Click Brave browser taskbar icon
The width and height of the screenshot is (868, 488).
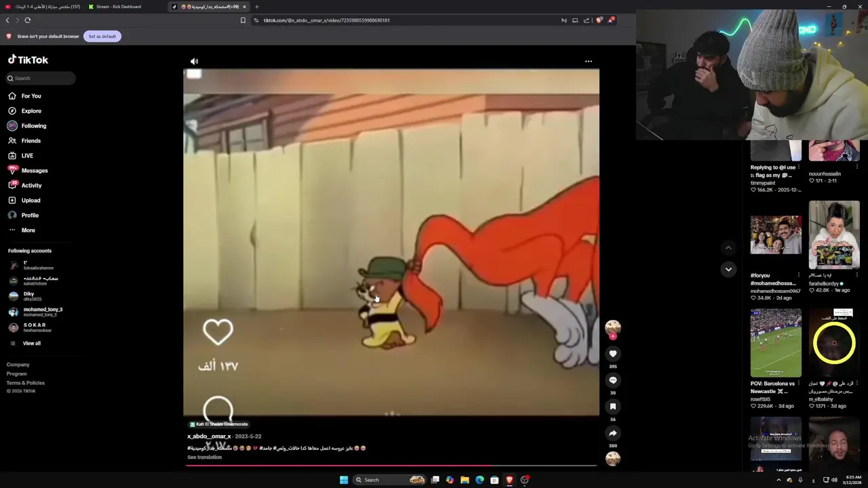tap(509, 480)
